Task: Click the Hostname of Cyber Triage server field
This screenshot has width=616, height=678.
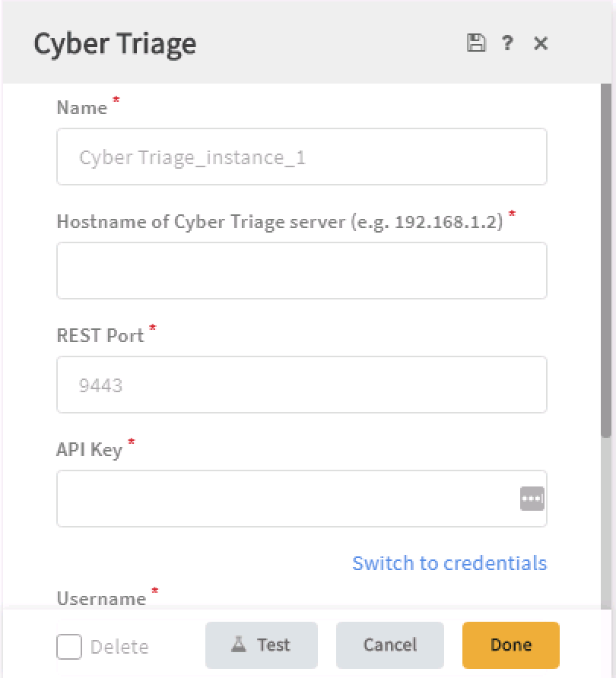Action: [x=301, y=271]
